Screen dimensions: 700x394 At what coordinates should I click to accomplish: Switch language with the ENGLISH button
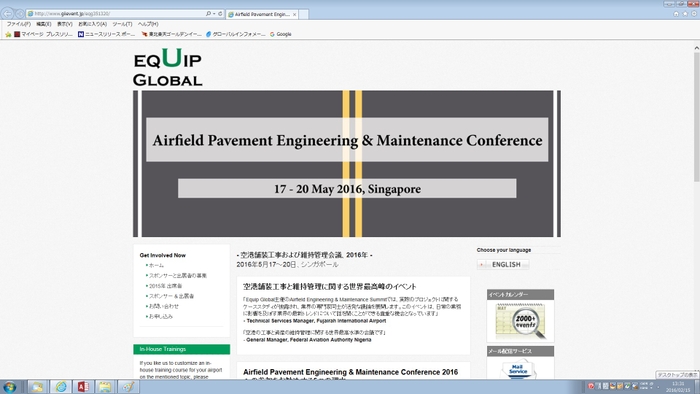[x=503, y=265]
